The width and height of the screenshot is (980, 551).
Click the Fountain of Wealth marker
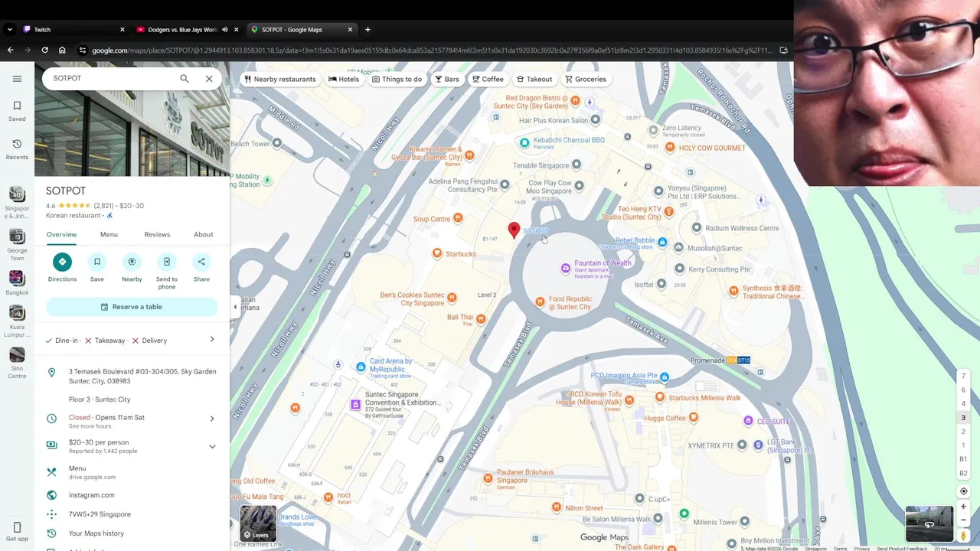(x=566, y=268)
